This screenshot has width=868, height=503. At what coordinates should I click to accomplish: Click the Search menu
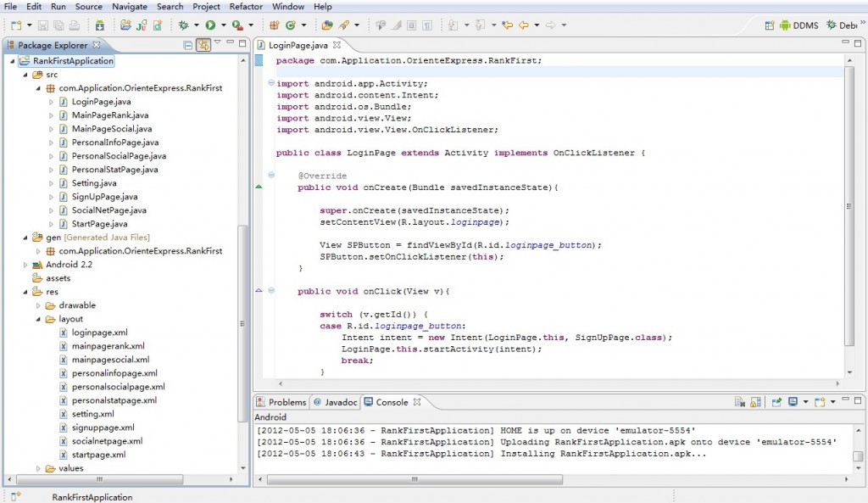(170, 7)
